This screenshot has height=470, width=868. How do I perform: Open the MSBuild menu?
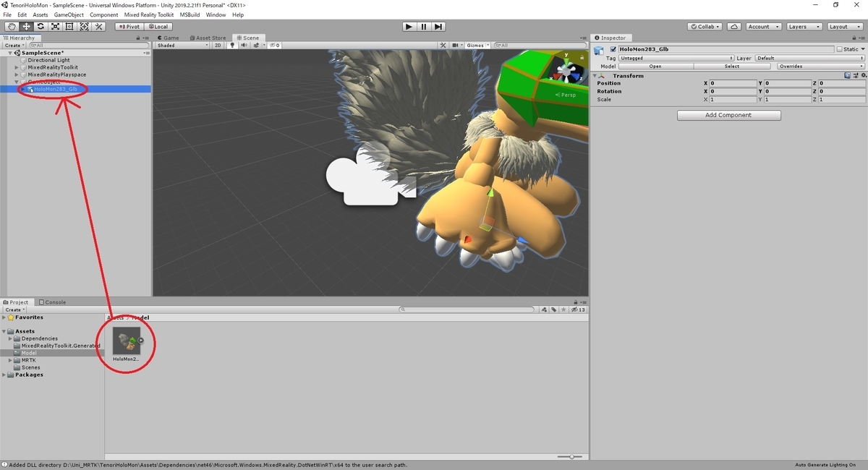190,14
